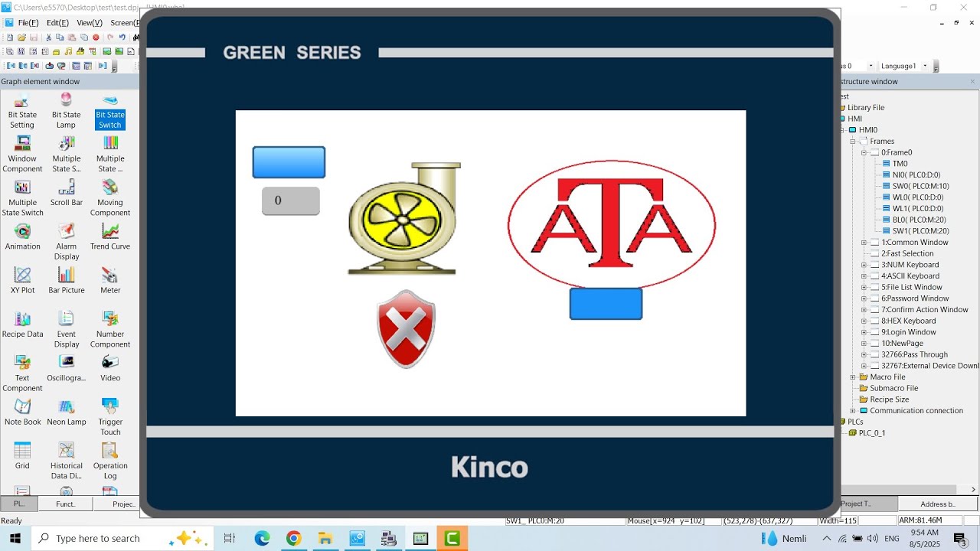Open the File menu

coord(28,23)
